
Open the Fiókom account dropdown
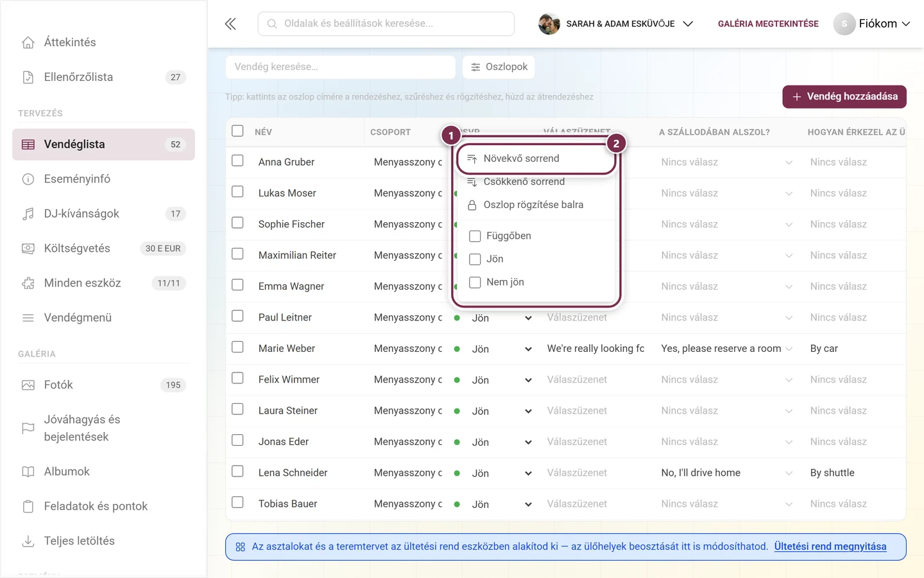click(x=872, y=24)
